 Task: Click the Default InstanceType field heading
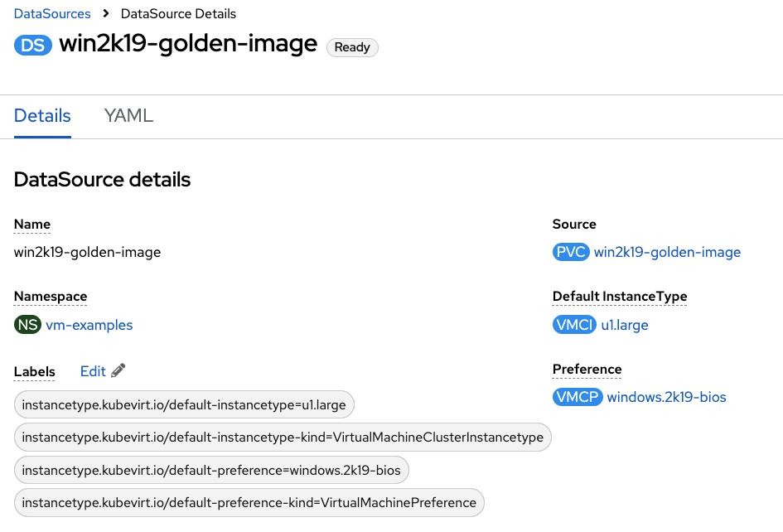point(620,297)
